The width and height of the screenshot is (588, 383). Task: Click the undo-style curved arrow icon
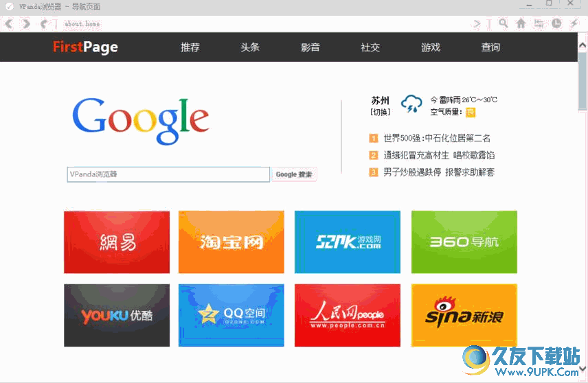[44, 24]
